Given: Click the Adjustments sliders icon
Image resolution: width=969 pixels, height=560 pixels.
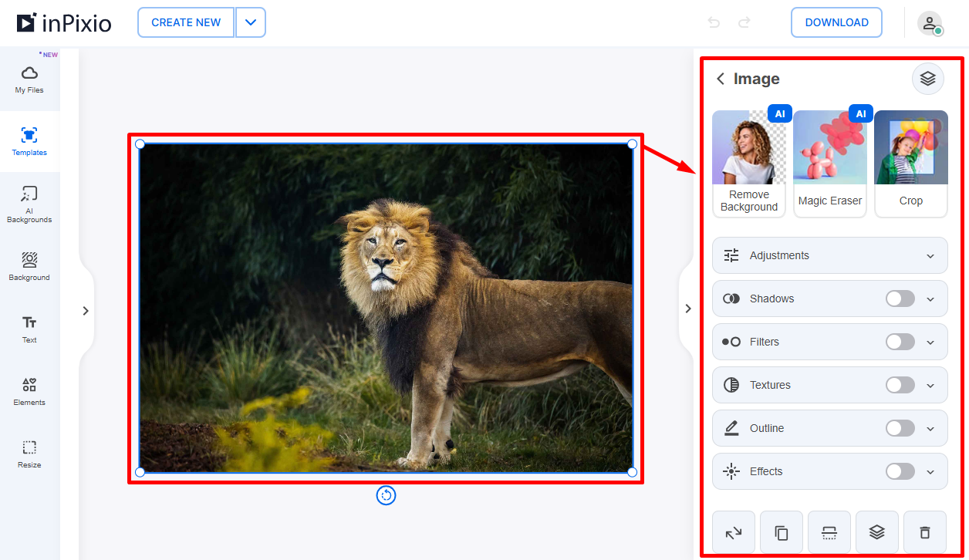Looking at the screenshot, I should pyautogui.click(x=731, y=255).
